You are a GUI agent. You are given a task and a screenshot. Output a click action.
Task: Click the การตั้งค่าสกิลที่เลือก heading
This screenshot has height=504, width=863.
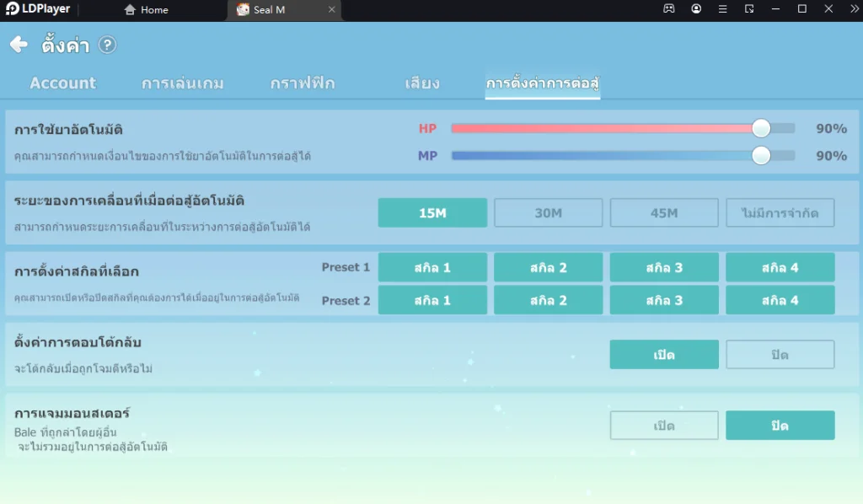[77, 271]
